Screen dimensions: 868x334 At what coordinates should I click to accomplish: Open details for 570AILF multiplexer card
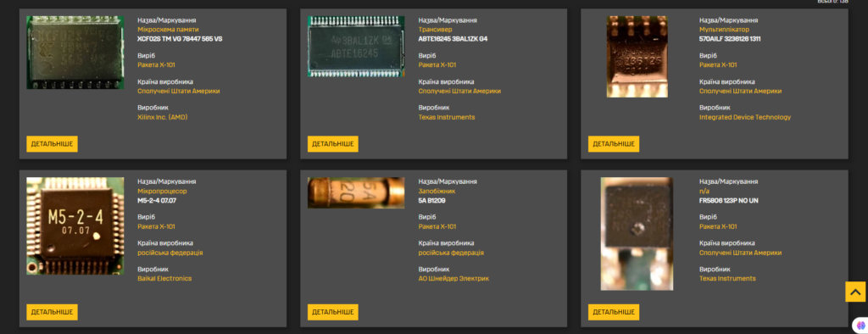tap(614, 144)
